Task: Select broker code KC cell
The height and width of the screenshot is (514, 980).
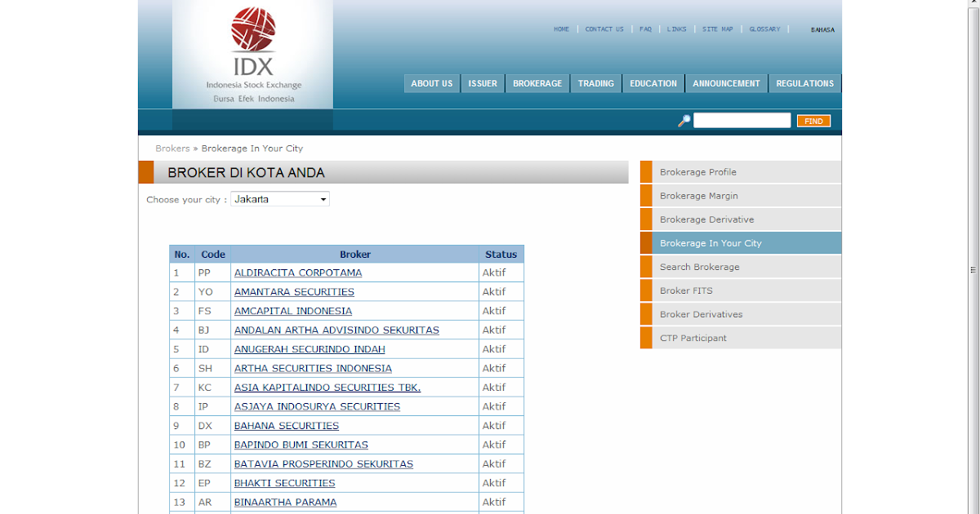Action: click(213, 388)
